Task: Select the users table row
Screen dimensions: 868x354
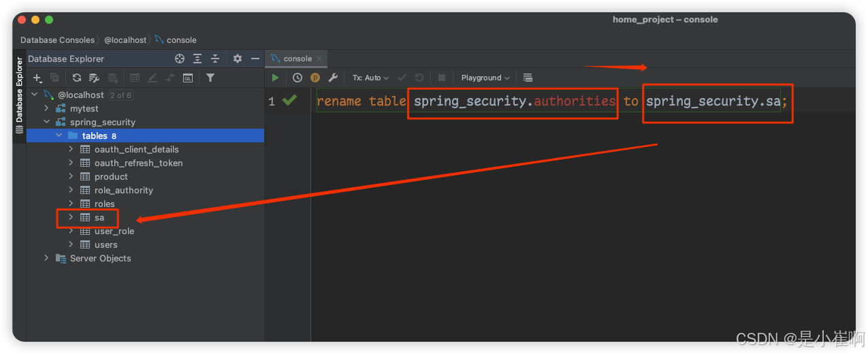Action: [x=145, y=244]
